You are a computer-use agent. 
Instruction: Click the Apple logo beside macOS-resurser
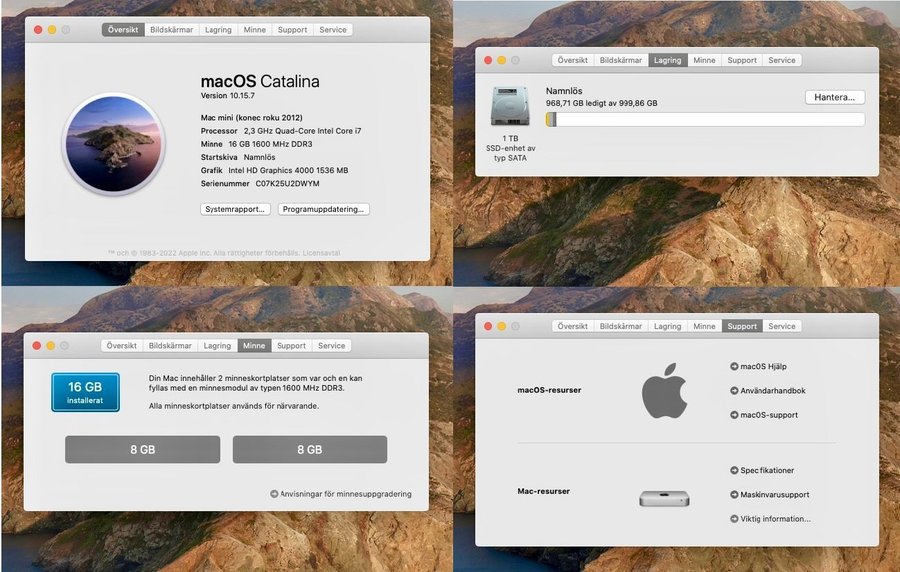664,390
